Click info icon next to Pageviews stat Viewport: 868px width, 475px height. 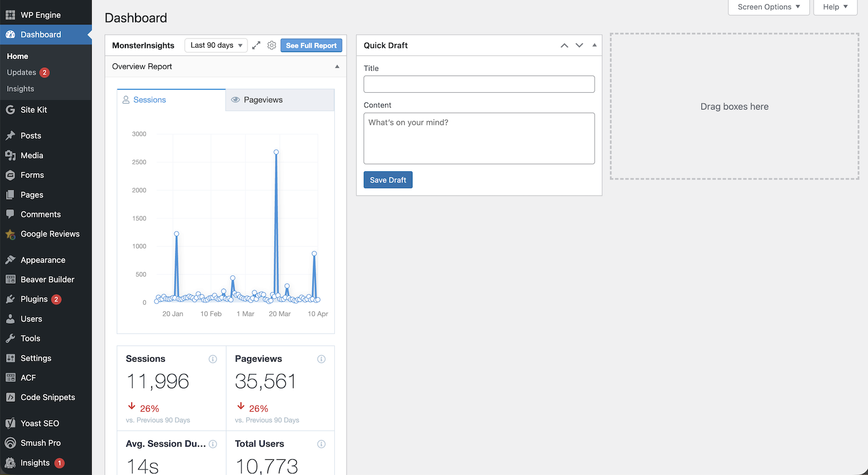click(x=321, y=359)
